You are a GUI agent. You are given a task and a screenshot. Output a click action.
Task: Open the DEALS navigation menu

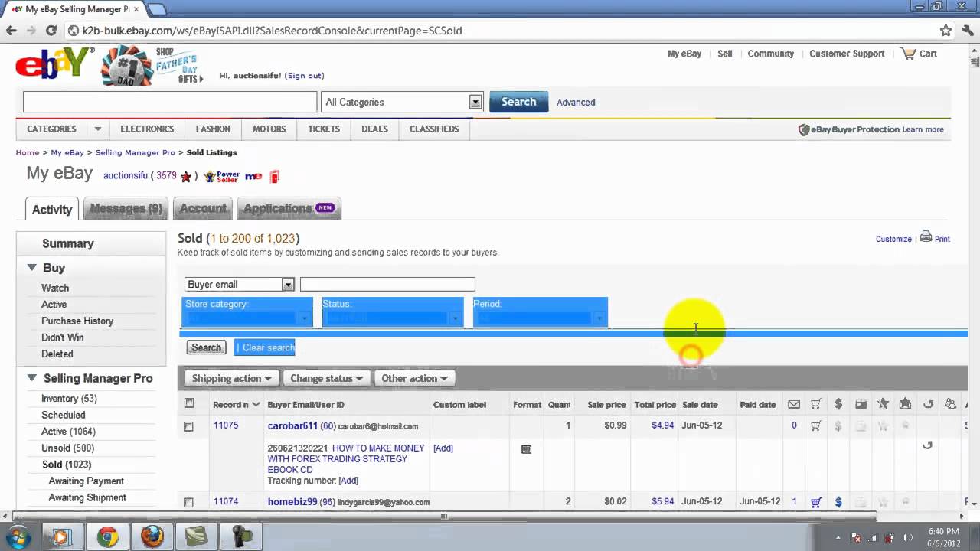pyautogui.click(x=374, y=129)
